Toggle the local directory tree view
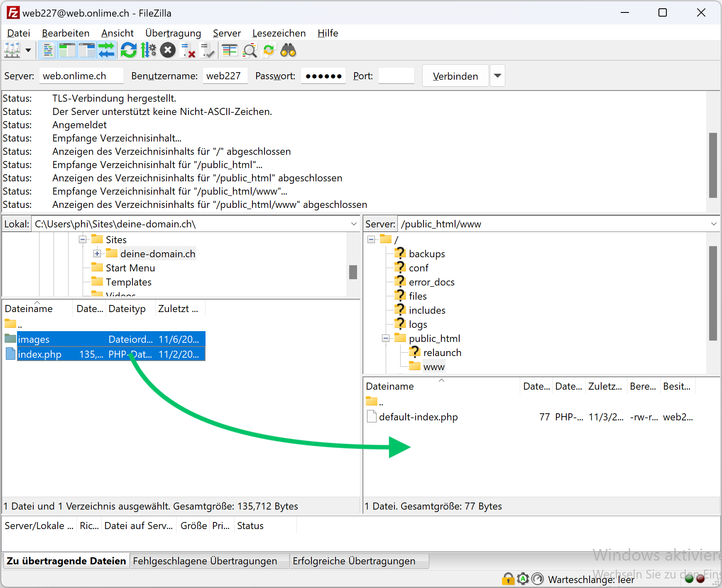 67,51
